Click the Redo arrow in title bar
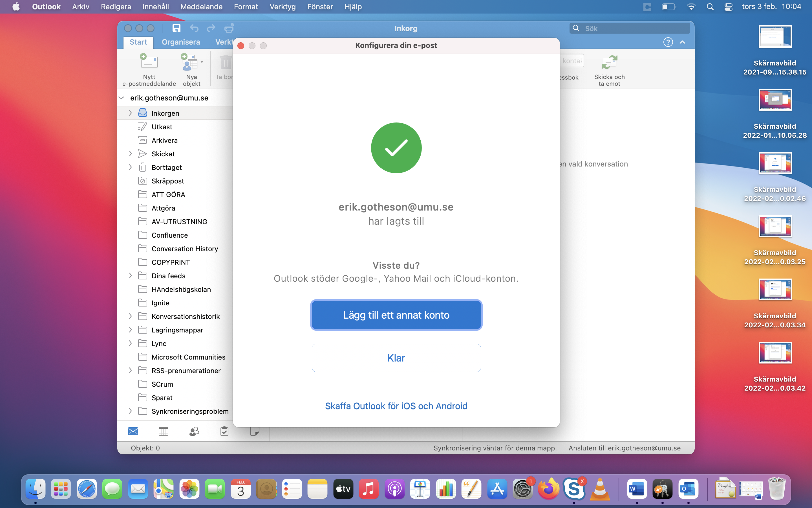Viewport: 812px width, 508px height. [211, 28]
